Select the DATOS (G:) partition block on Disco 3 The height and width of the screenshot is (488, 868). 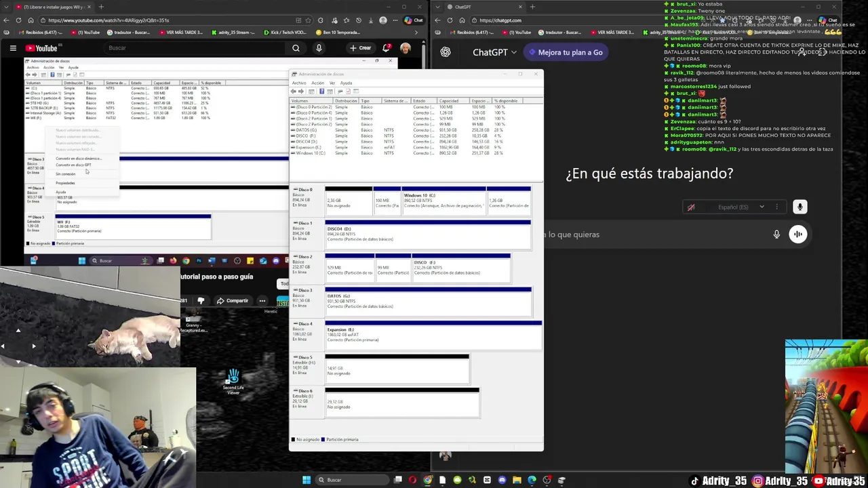(x=428, y=303)
